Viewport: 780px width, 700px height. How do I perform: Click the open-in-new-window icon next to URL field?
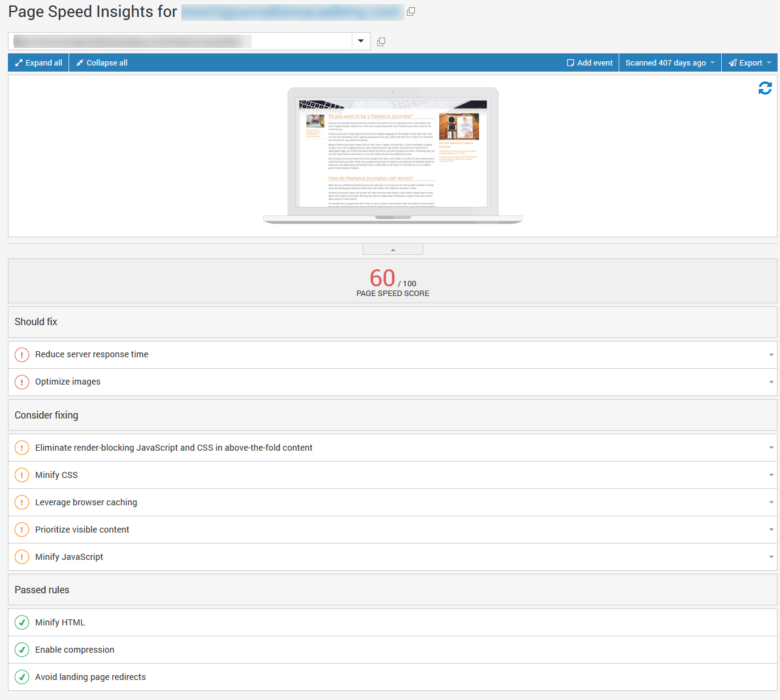[381, 42]
